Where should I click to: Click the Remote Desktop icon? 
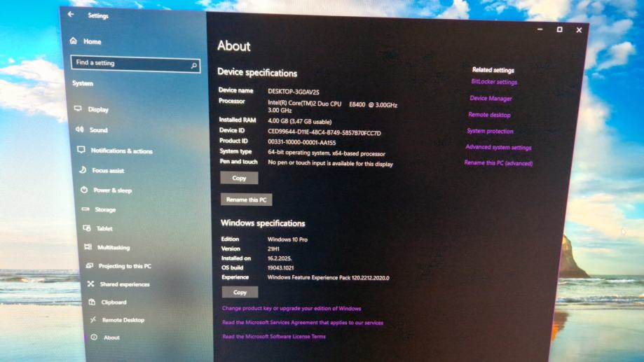tap(93, 319)
